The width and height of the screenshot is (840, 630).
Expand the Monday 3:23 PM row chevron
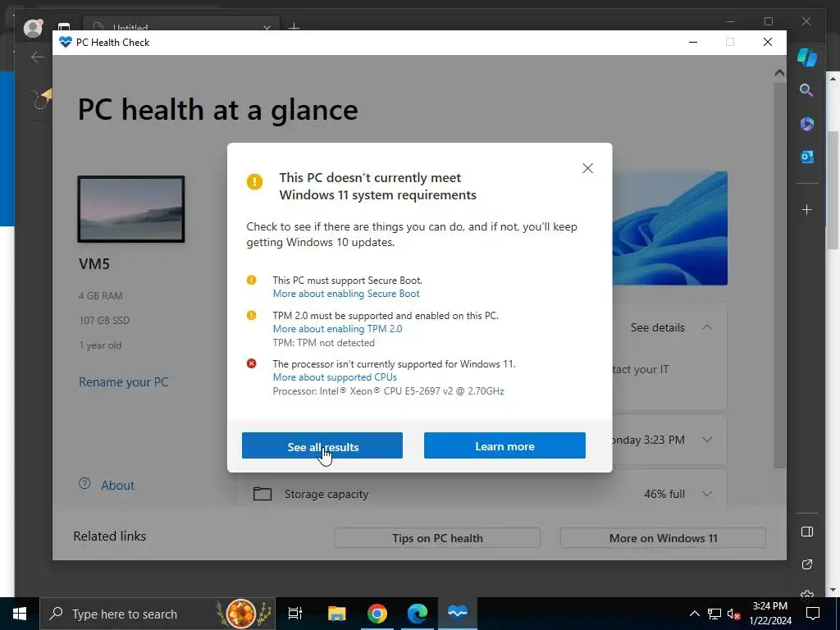pyautogui.click(x=707, y=440)
